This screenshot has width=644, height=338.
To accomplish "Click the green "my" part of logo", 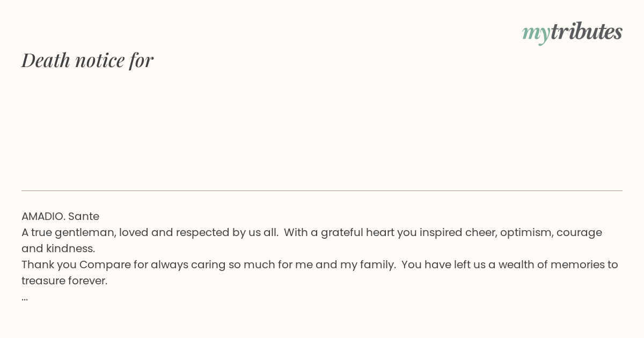I will coord(536,34).
